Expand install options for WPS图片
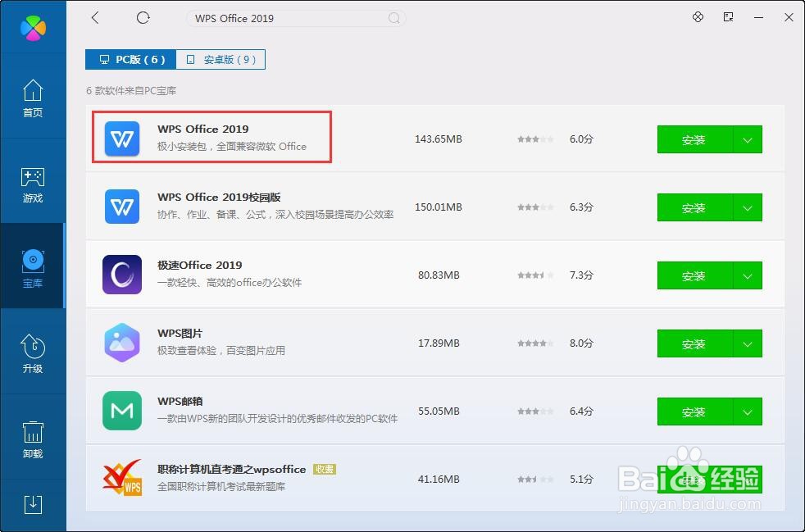Viewport: 805px width, 532px height. tap(748, 343)
